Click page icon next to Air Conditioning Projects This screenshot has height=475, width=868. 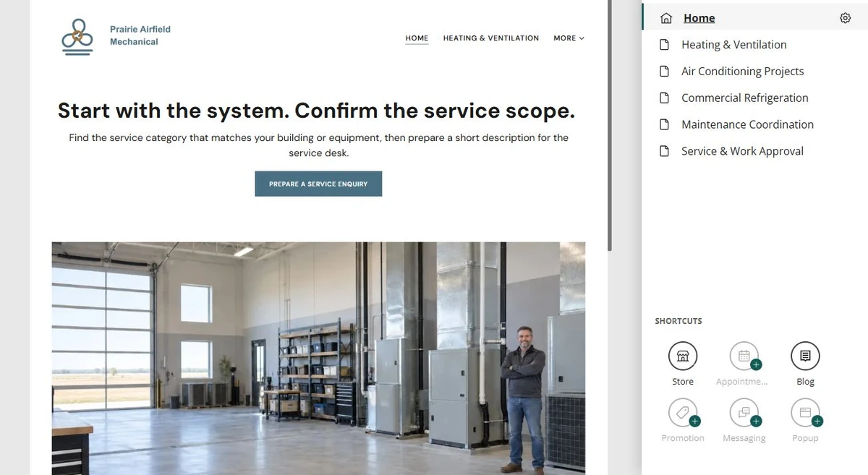[x=664, y=72]
